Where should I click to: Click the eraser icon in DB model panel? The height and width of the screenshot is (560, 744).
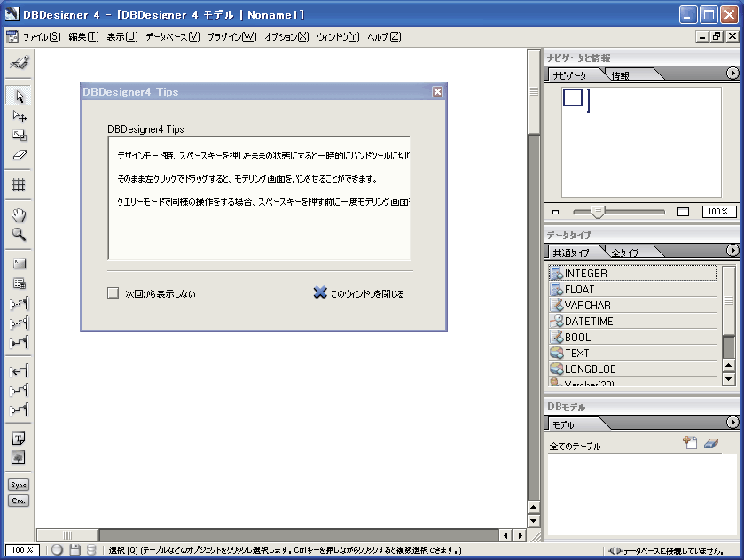coord(711,443)
